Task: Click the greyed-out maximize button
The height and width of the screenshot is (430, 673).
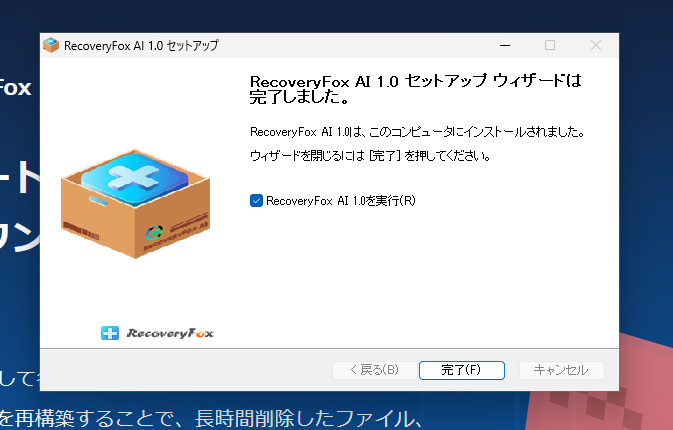Action: point(550,45)
